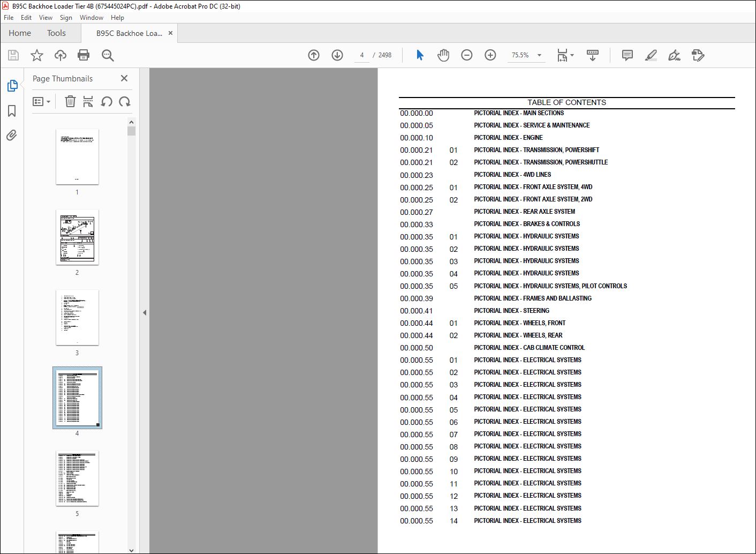Open the Sign menu

[66, 18]
